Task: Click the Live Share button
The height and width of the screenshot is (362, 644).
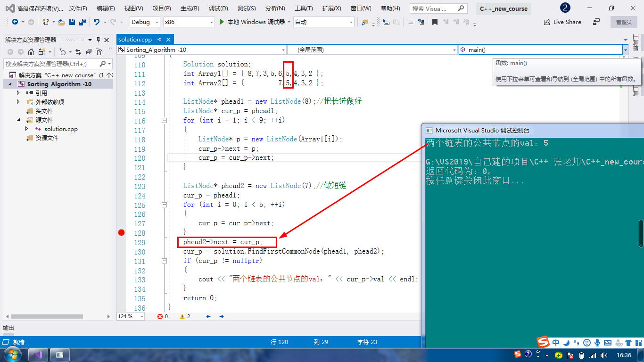Action: coord(562,22)
